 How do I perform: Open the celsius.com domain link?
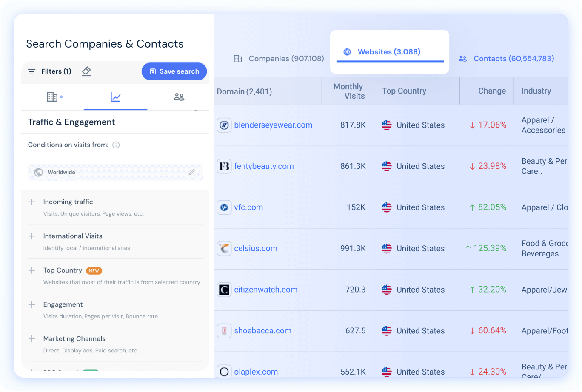tap(256, 248)
